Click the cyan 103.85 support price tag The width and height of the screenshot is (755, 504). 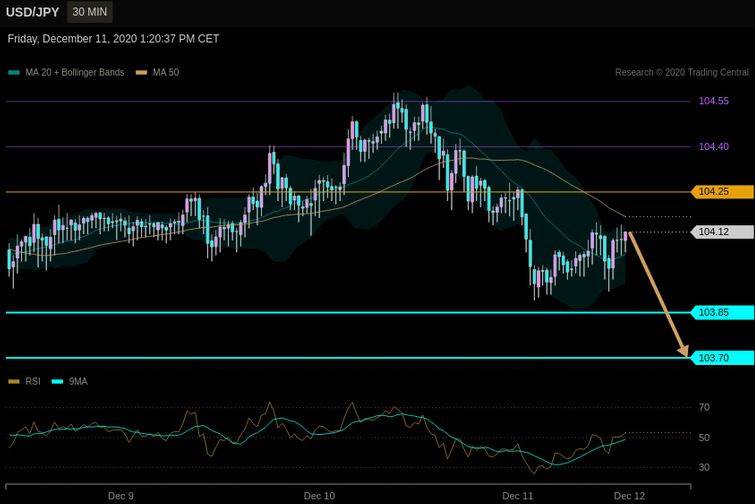coord(722,312)
